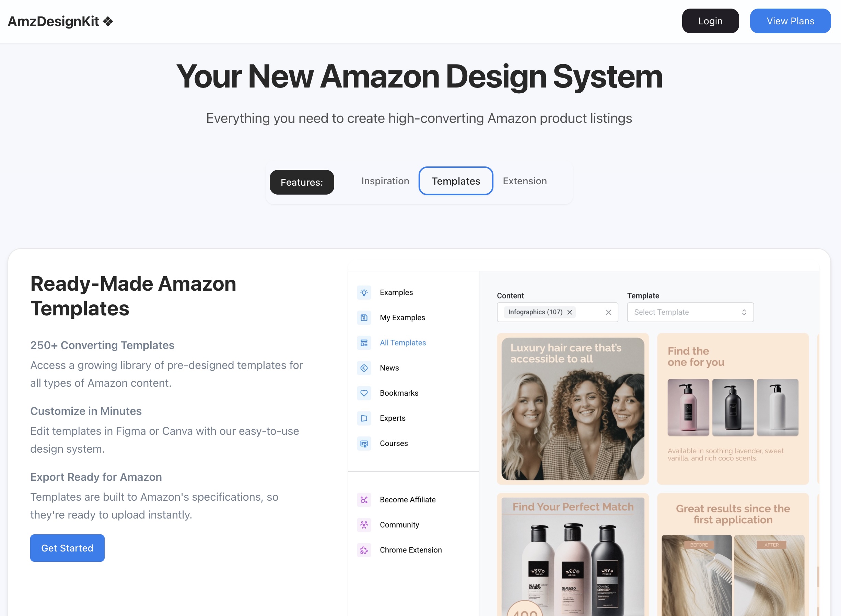This screenshot has height=616, width=841.
Task: Click the Bookmarks sidebar icon
Action: click(x=364, y=393)
